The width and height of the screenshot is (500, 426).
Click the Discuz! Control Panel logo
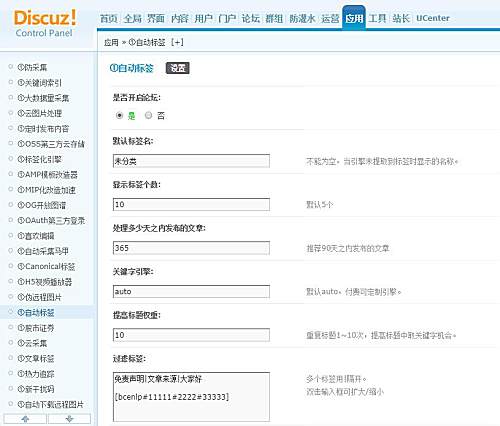pyautogui.click(x=45, y=23)
